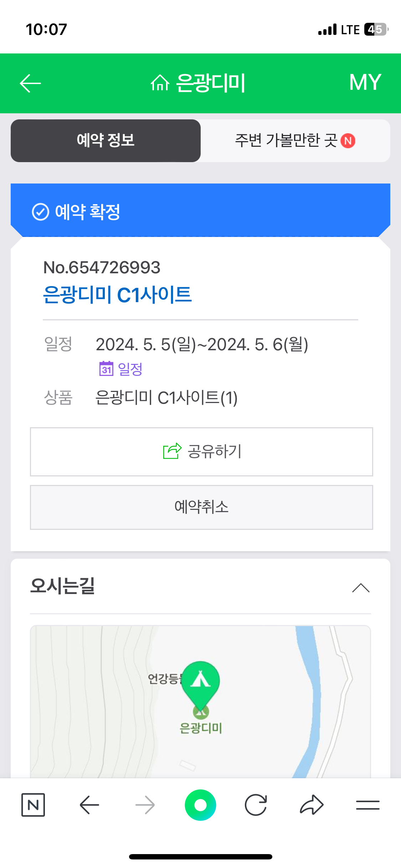Click the 예약취소 button
Viewport: 401px width, 868px height.
pyautogui.click(x=201, y=507)
